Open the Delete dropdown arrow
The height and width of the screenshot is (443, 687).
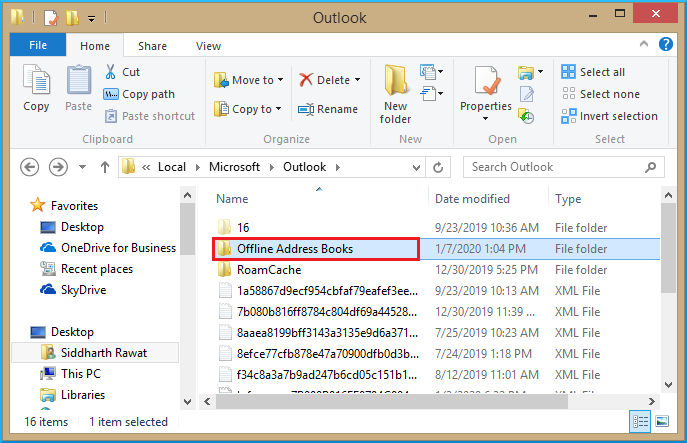point(358,80)
